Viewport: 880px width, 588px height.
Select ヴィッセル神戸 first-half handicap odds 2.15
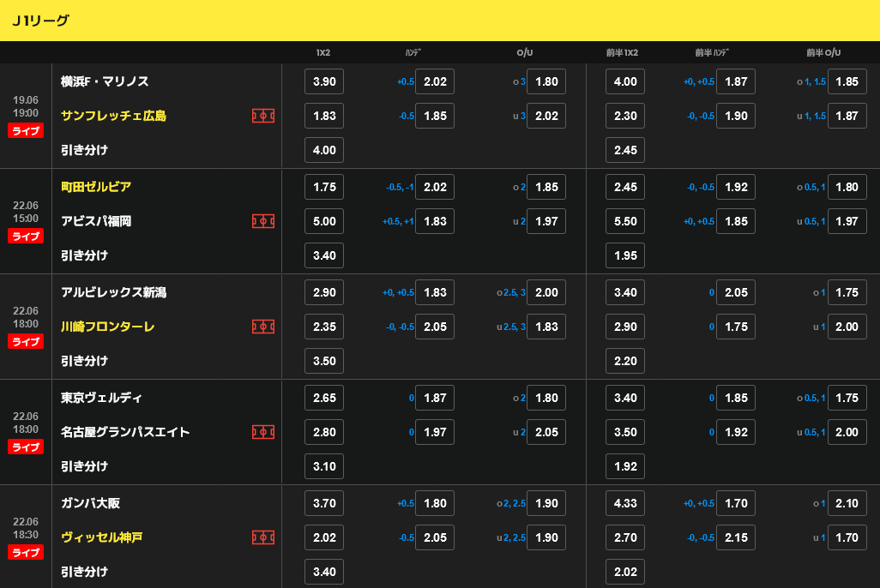[x=736, y=537]
